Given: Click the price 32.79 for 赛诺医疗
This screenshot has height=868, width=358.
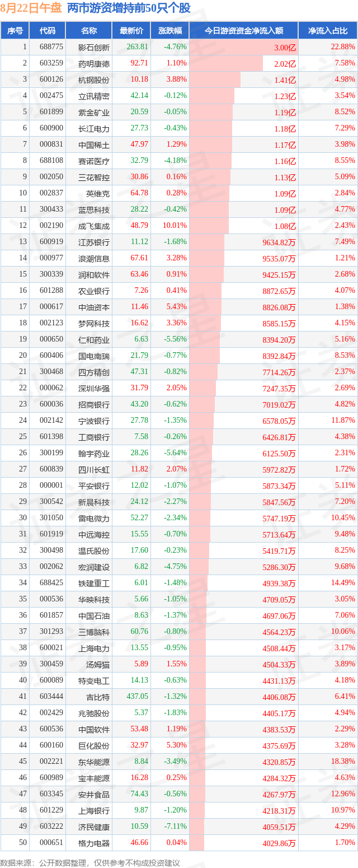Looking at the screenshot, I should 139,161.
